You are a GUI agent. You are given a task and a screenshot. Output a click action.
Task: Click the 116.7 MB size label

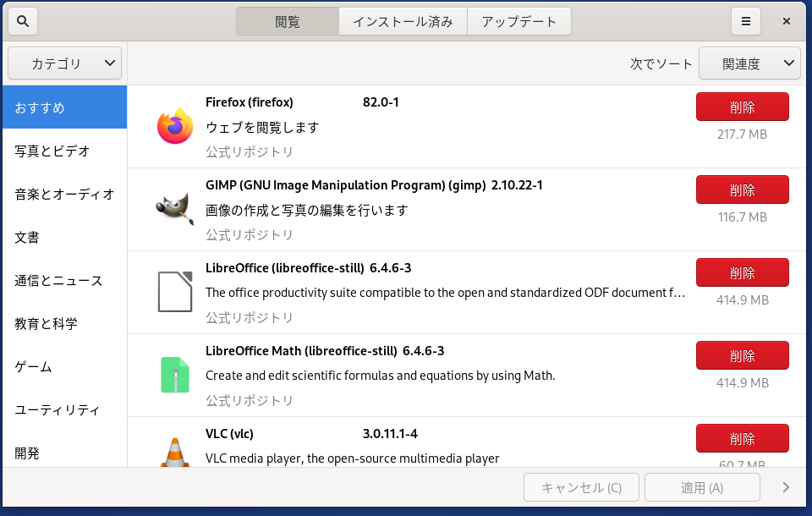(742, 217)
